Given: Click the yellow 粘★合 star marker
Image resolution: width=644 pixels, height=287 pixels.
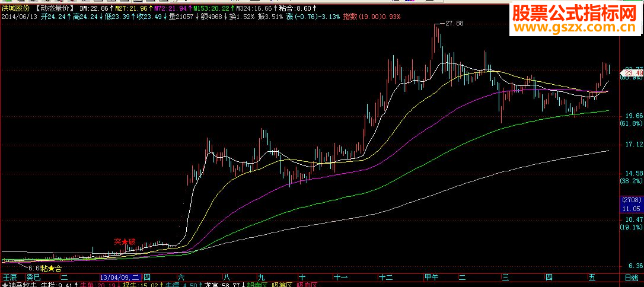Looking at the screenshot, I should click(51, 269).
